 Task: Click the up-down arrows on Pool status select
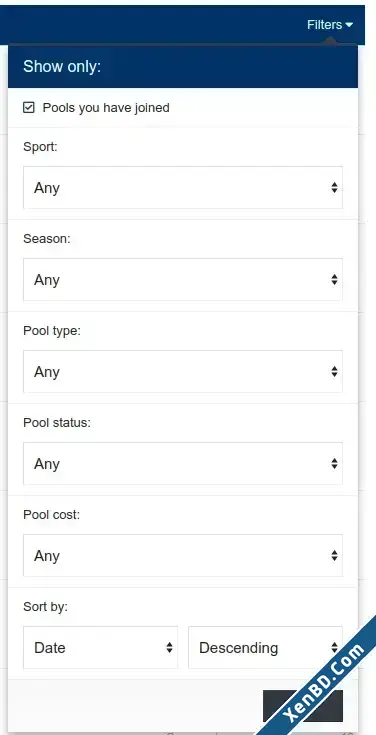pyautogui.click(x=334, y=463)
